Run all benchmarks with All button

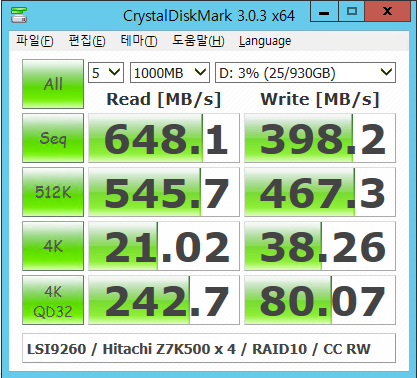point(53,84)
